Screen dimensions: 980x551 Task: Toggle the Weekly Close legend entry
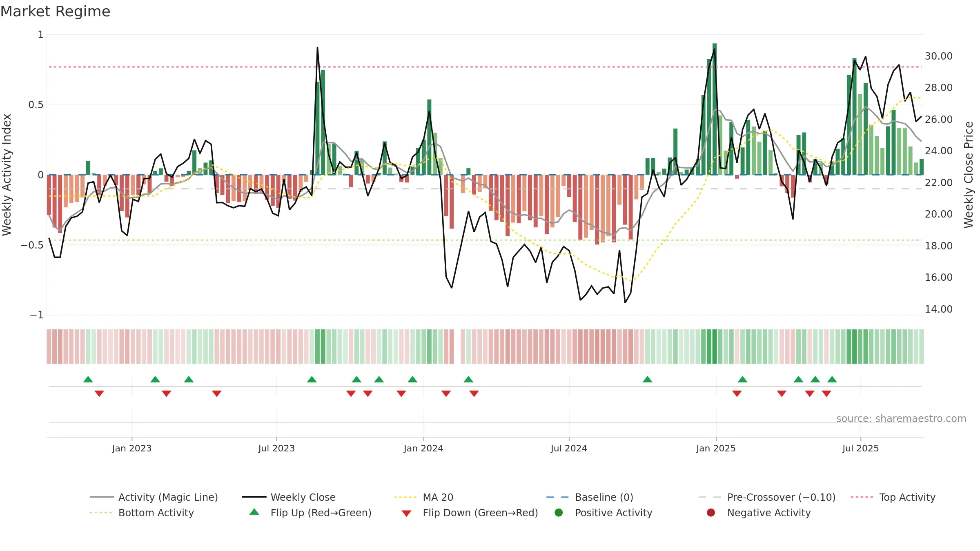[x=289, y=497]
